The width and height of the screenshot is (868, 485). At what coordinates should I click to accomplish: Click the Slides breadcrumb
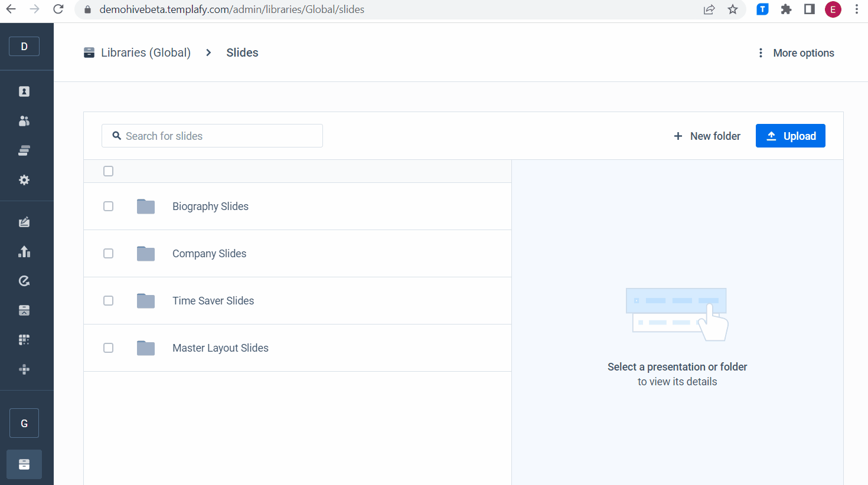click(x=242, y=53)
